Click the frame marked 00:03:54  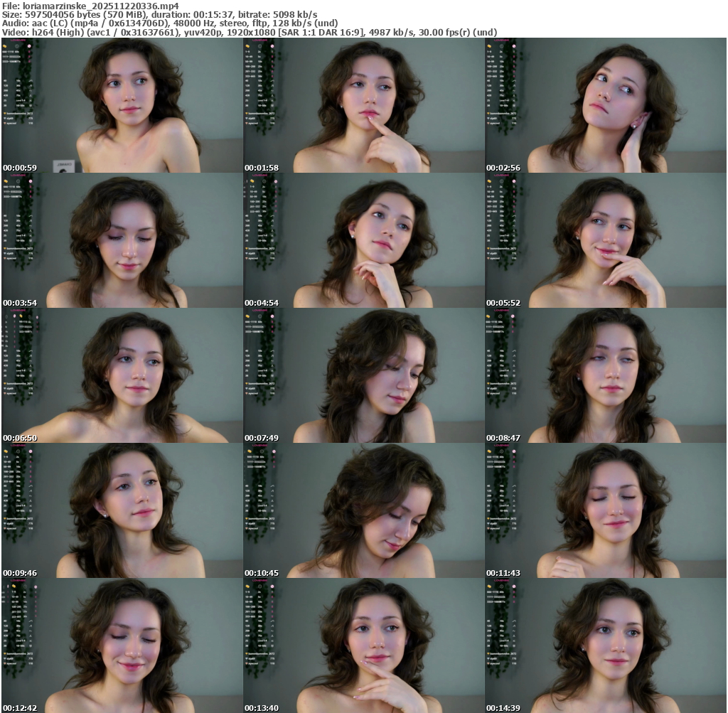[122, 240]
